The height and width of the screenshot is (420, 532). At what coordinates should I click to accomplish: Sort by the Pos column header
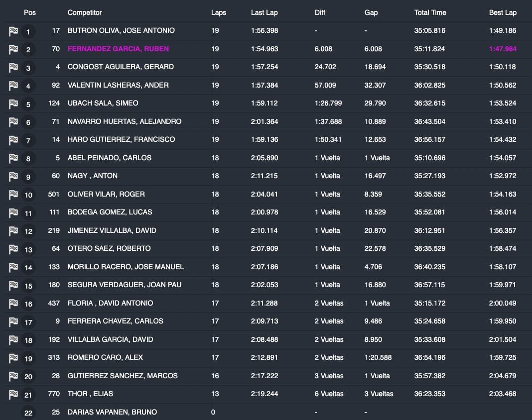30,12
